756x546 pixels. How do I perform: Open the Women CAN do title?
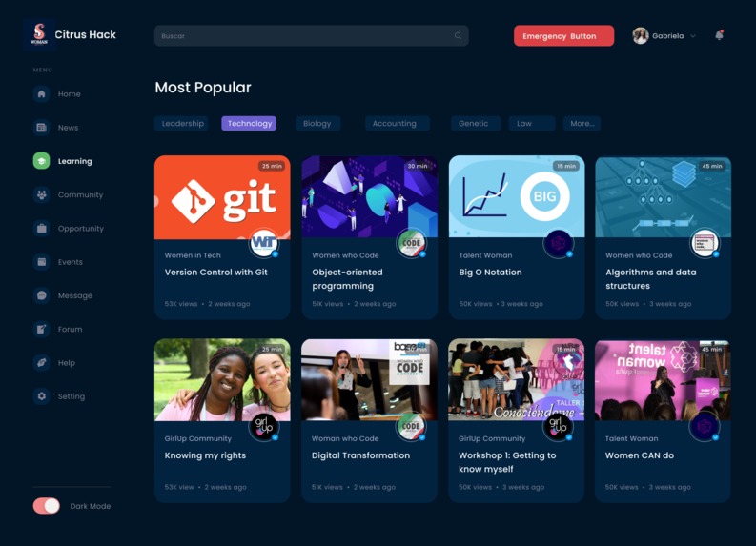tap(640, 455)
